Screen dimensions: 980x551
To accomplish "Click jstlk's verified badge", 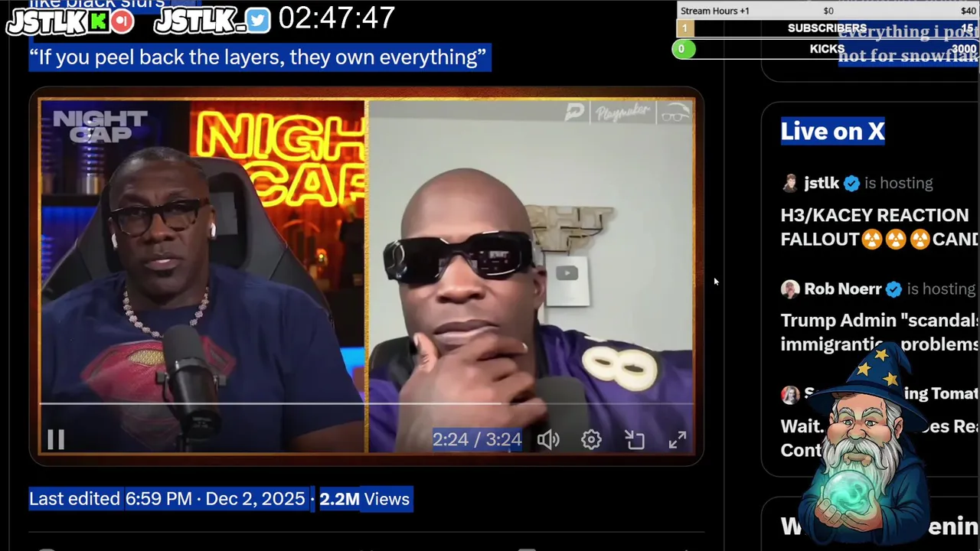I will tap(851, 183).
